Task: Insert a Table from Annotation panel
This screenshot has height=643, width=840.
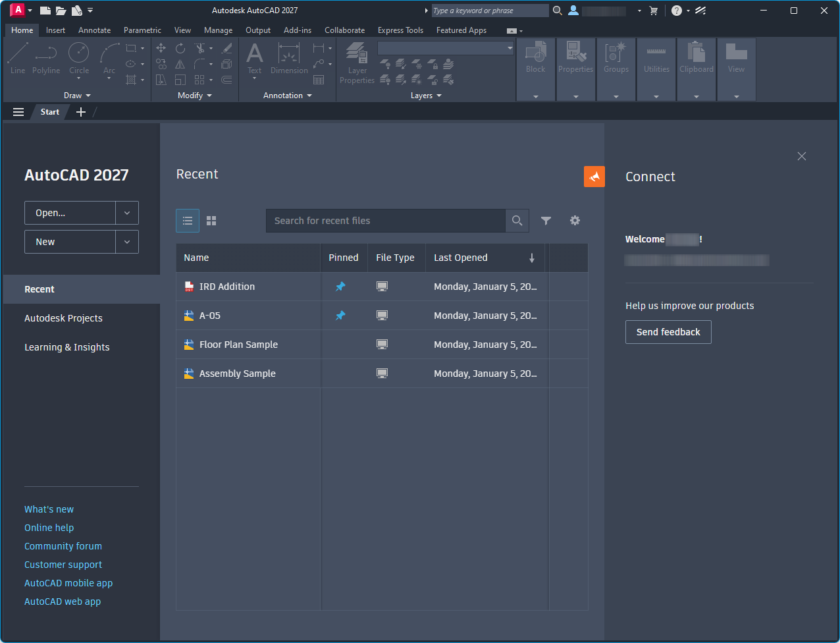Action: tap(319, 80)
